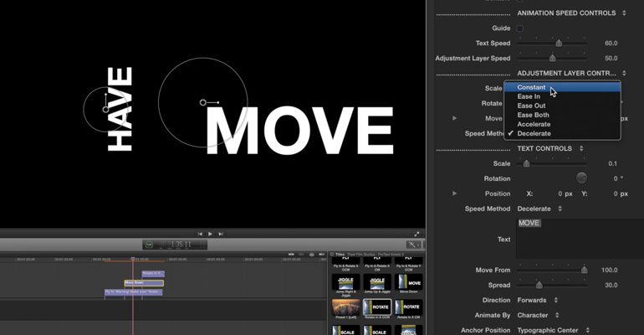The image size is (644, 335).
Task: Choose Constant from the speed method menu
Action: (562, 87)
